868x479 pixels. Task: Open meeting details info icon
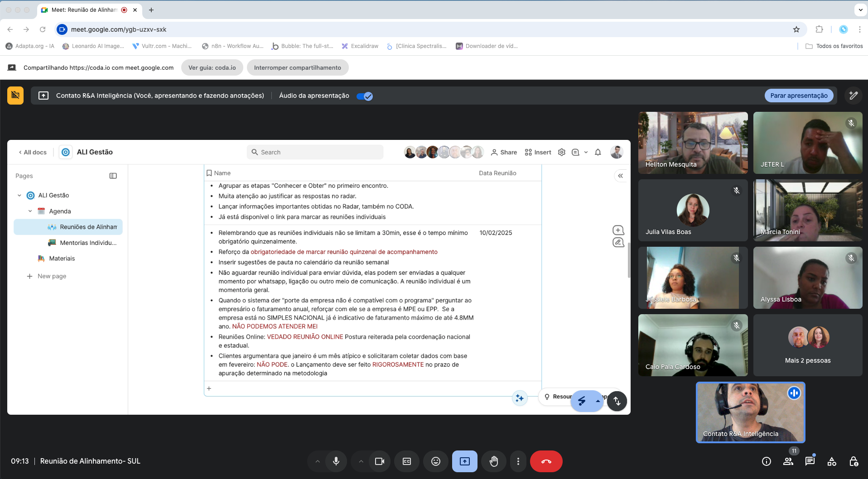click(767, 461)
